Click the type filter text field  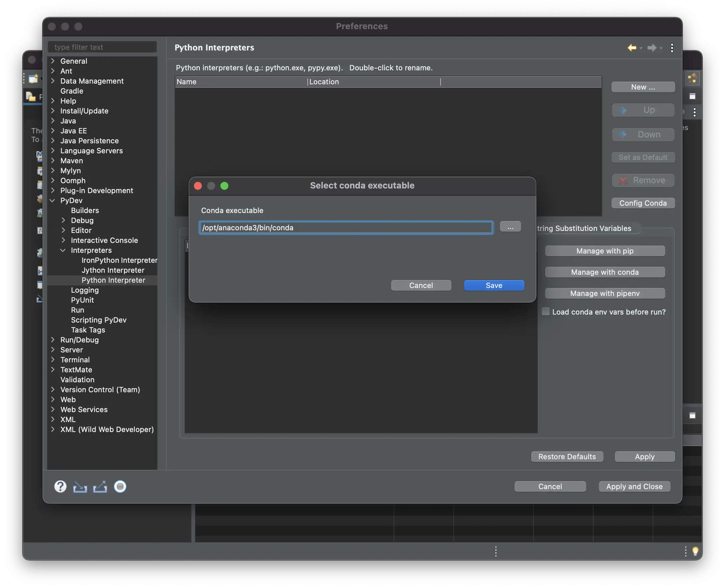pos(102,47)
